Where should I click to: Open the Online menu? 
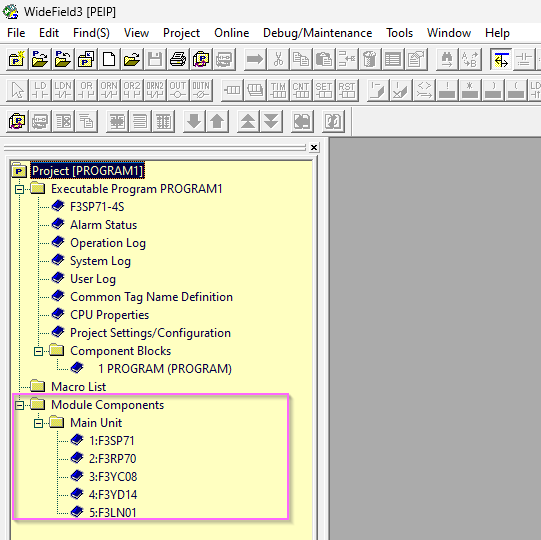232,33
